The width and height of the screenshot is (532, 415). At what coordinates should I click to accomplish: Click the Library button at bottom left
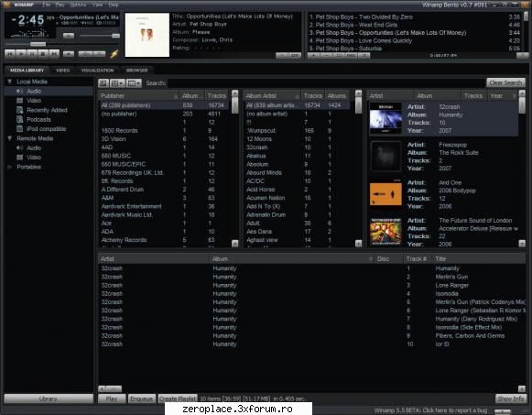tap(49, 399)
